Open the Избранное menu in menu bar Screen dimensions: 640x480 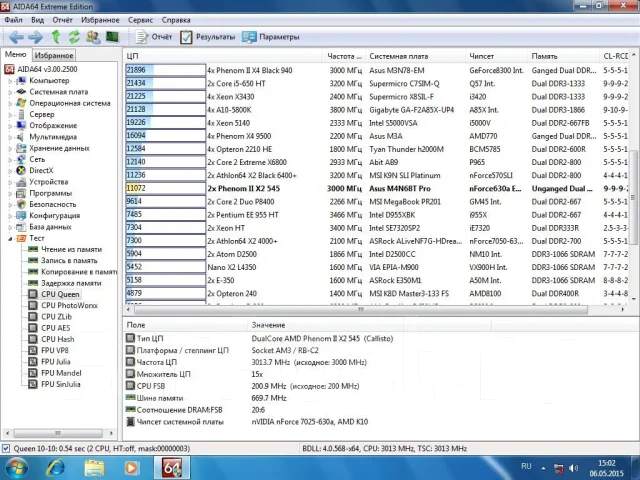(x=100, y=20)
